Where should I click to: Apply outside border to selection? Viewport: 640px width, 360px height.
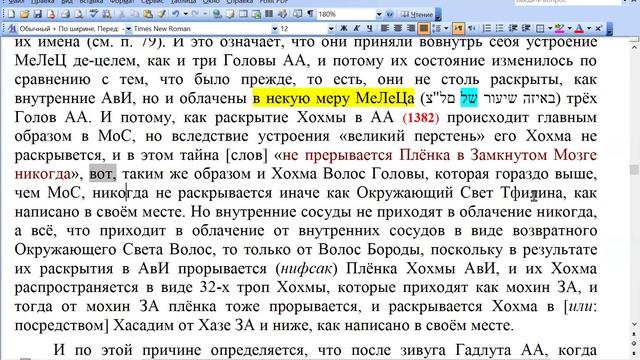(540, 28)
